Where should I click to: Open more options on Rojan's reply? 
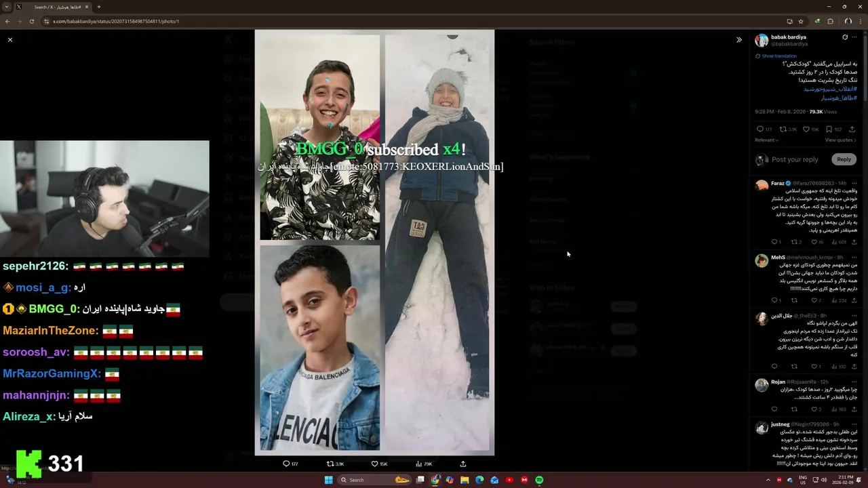pos(854,382)
